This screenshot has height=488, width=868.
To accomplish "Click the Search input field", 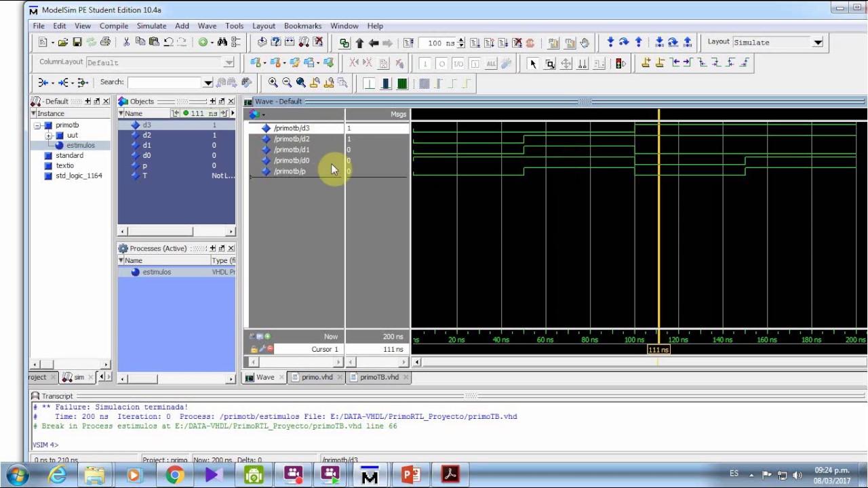I will pos(165,83).
